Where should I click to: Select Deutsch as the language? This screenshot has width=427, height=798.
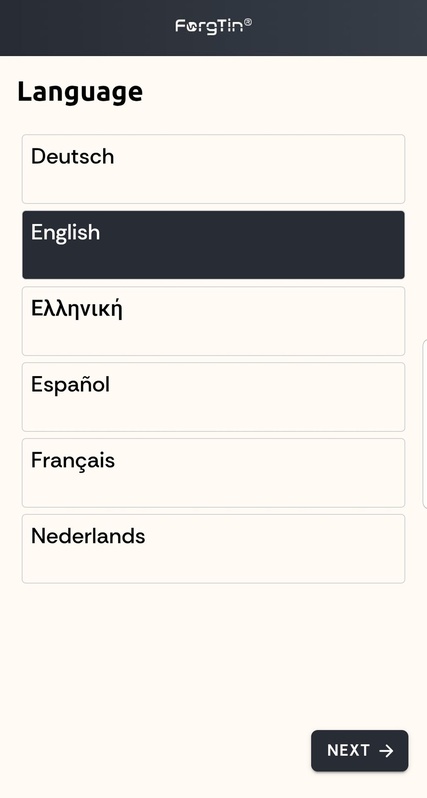point(213,169)
